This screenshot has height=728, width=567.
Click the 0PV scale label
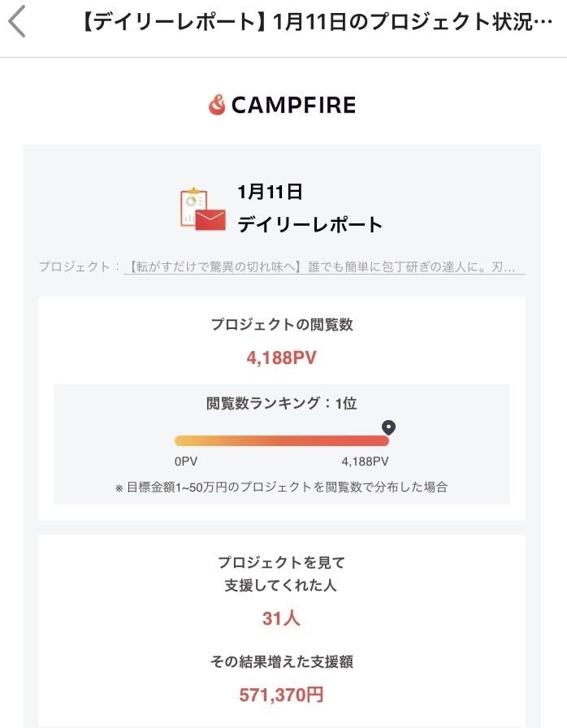pos(186,461)
